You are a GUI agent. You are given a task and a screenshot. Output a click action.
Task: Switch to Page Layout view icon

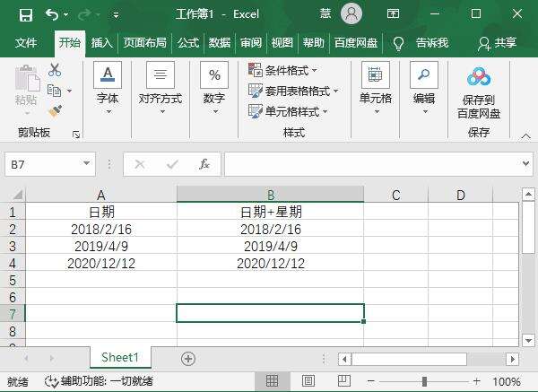(x=308, y=380)
